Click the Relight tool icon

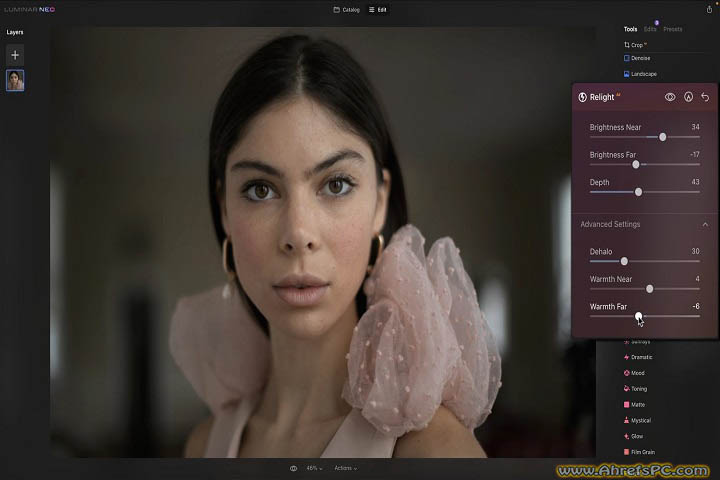point(582,97)
